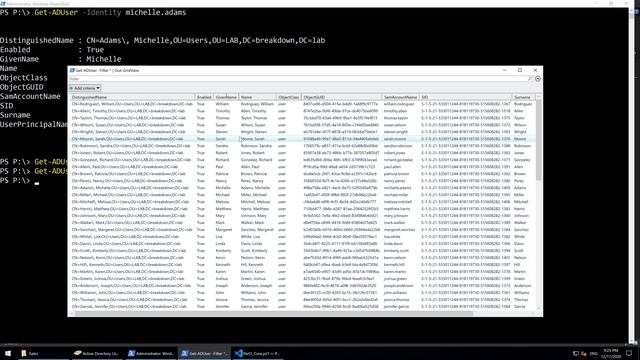Select the Wright, Steven row

pos(302,132)
